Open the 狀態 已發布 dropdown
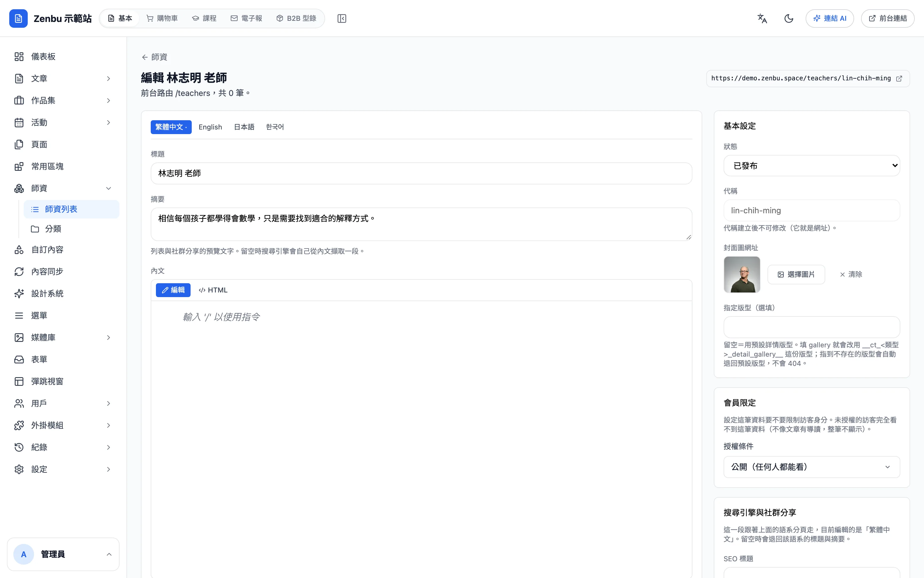 pyautogui.click(x=812, y=166)
